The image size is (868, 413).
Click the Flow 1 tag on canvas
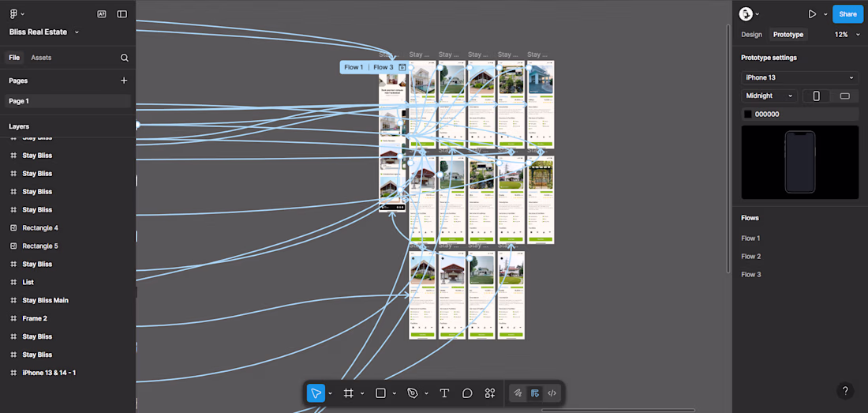354,68
